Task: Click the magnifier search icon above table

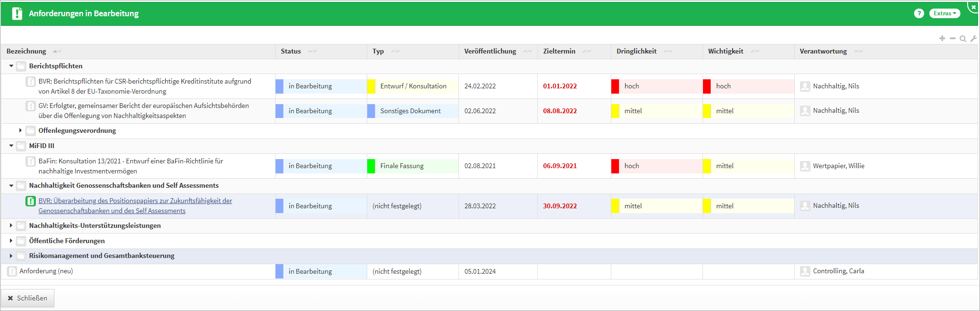Action: coord(963,39)
